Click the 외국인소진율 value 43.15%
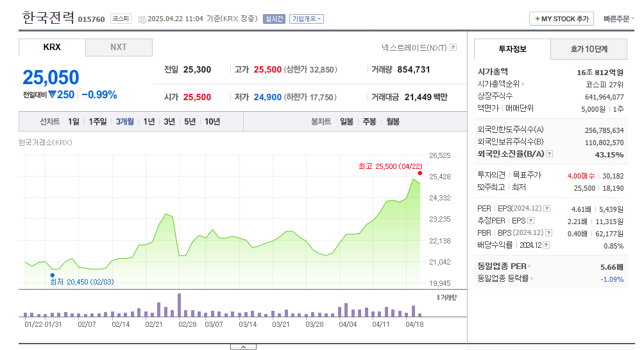 (609, 155)
